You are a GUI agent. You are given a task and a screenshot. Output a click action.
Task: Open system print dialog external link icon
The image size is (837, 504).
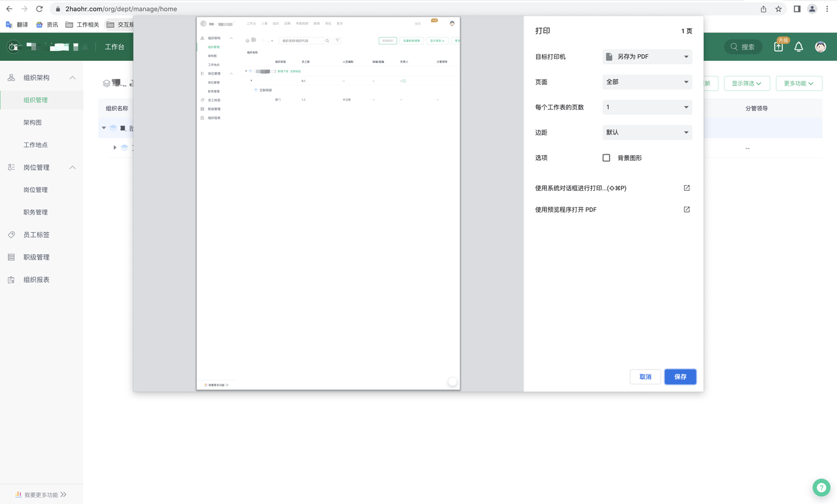[687, 188]
